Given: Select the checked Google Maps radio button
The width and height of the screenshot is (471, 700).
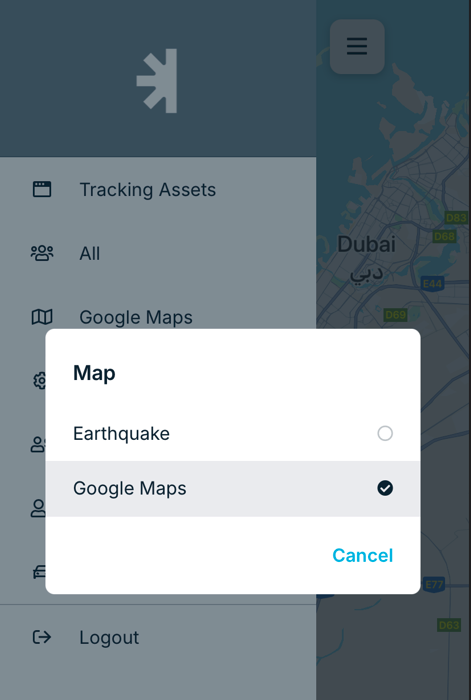Looking at the screenshot, I should click(385, 488).
